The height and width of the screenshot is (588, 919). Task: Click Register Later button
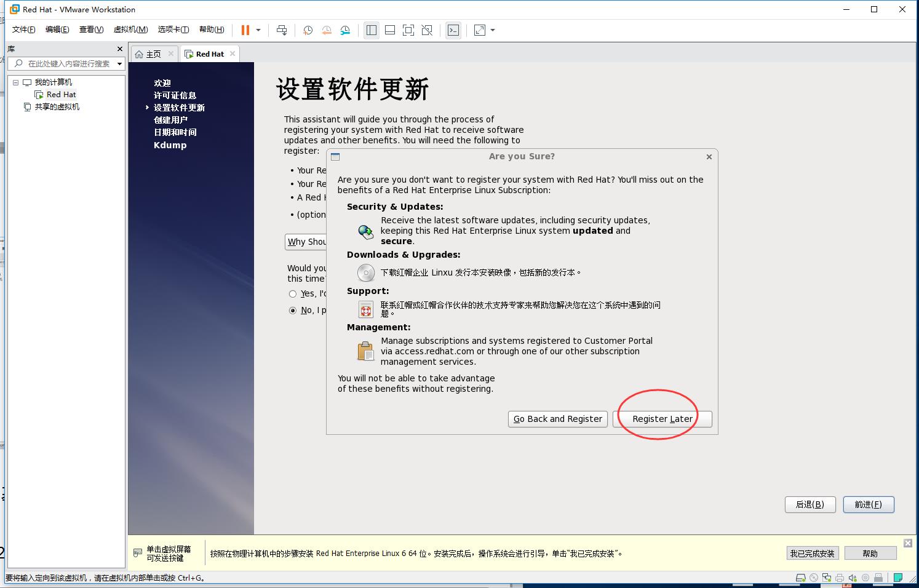point(662,419)
